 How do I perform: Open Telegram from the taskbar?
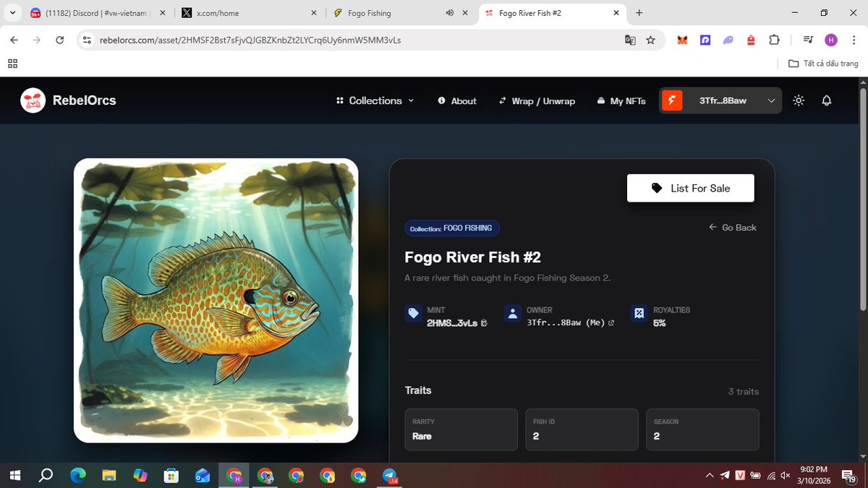(391, 475)
